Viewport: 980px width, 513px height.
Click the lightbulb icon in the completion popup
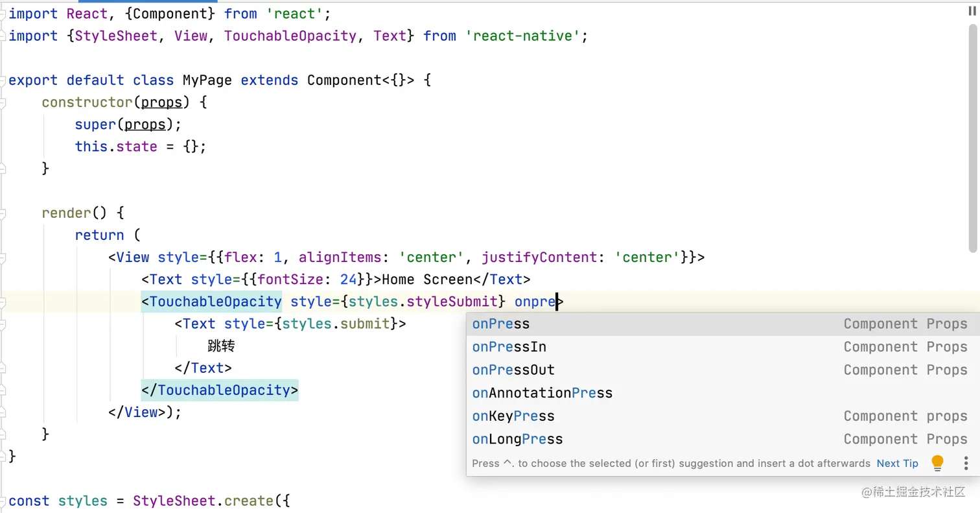pos(937,463)
